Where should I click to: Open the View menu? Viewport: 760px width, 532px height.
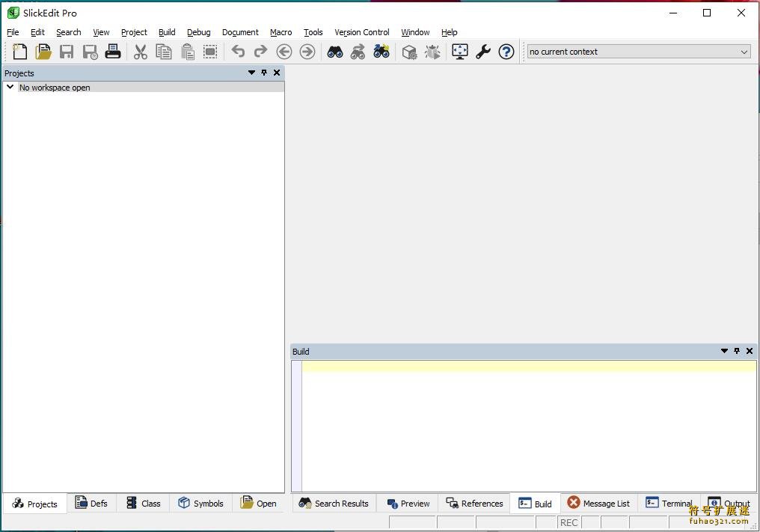coord(101,32)
